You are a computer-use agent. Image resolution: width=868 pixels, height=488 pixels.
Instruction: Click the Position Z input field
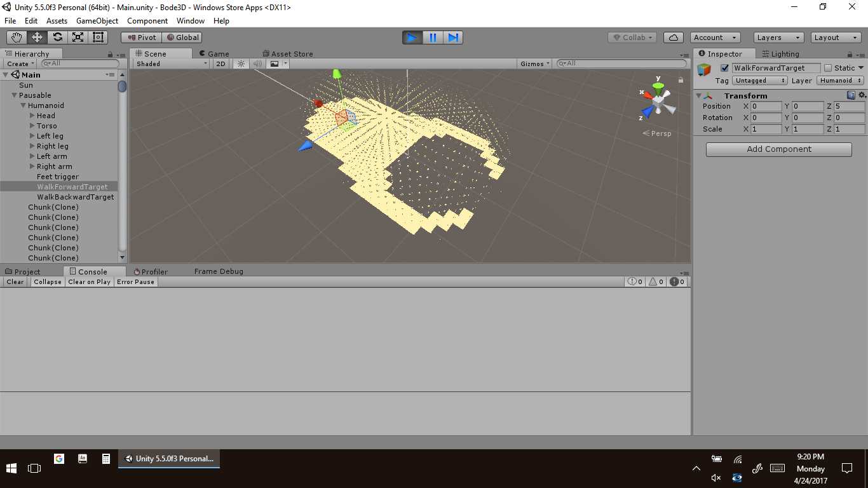(x=850, y=106)
